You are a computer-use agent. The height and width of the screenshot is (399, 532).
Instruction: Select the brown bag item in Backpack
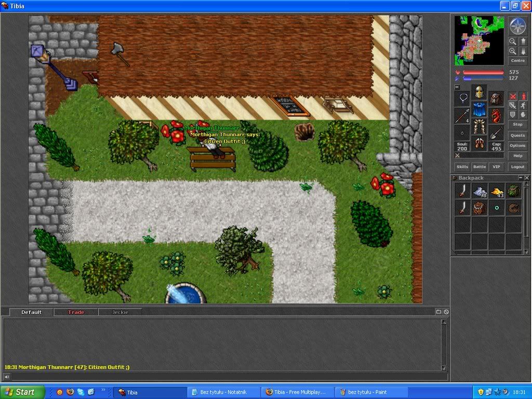tap(480, 208)
